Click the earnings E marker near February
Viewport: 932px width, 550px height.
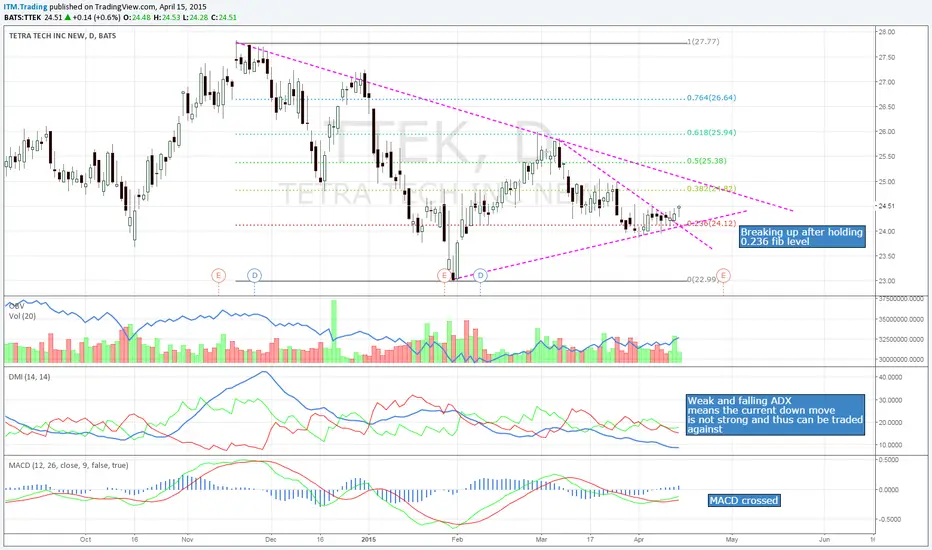[444, 275]
